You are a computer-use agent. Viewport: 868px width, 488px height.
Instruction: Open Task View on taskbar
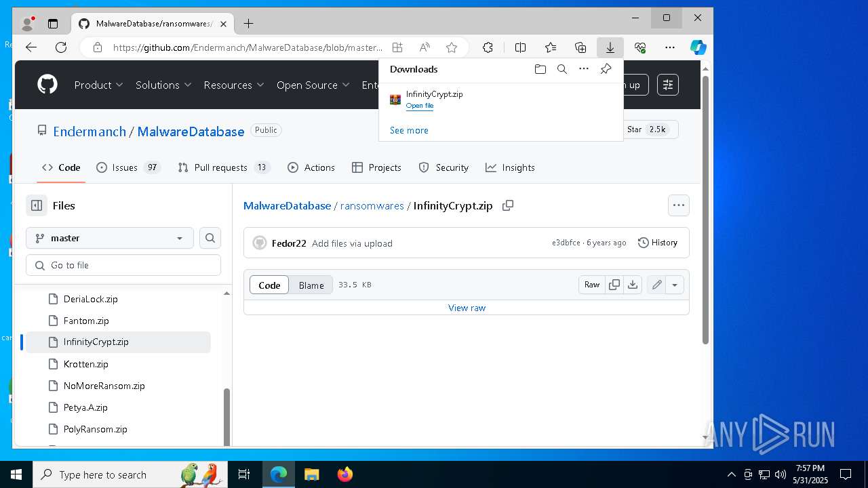click(245, 474)
